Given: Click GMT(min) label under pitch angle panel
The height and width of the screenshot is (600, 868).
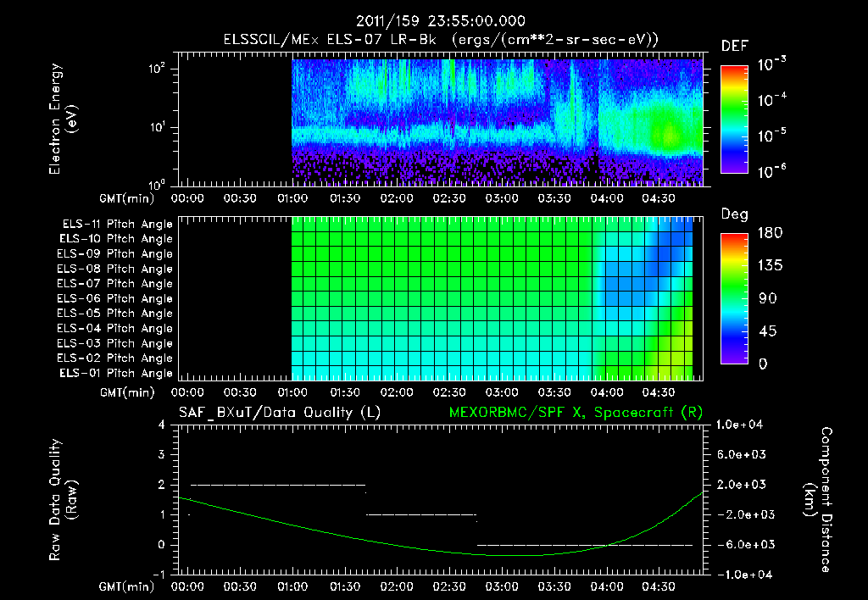Looking at the screenshot, I should point(127,393).
